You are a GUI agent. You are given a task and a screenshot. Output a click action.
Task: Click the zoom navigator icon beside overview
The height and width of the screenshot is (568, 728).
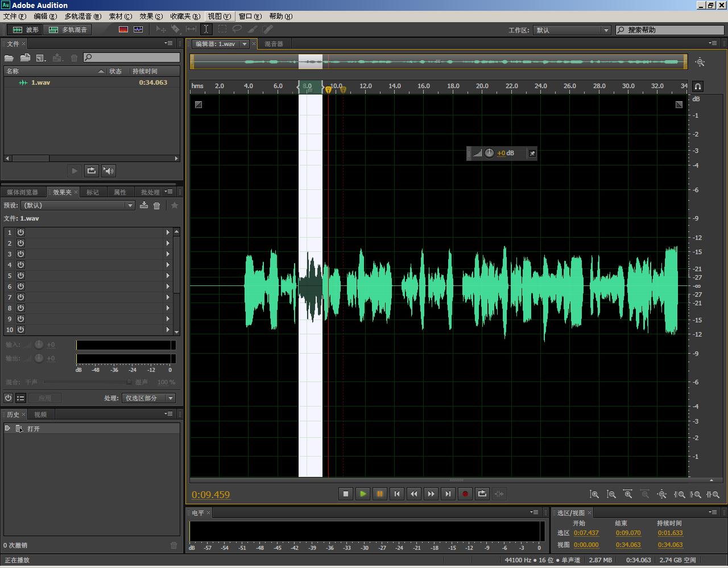700,62
